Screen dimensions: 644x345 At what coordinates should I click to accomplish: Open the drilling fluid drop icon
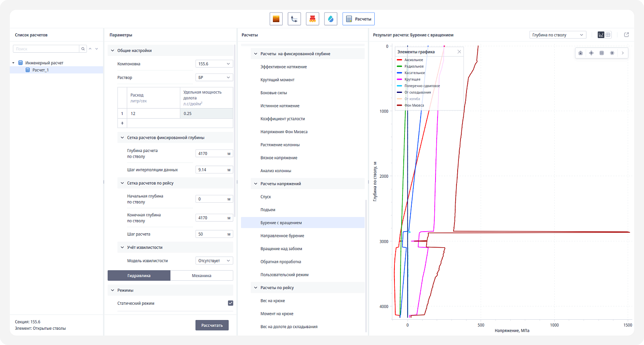(330, 19)
